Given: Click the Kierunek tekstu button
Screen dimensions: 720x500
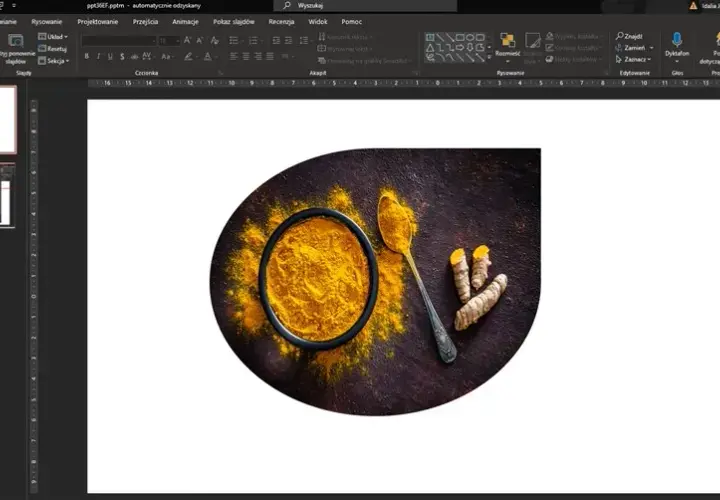Looking at the screenshot, I should coord(345,37).
